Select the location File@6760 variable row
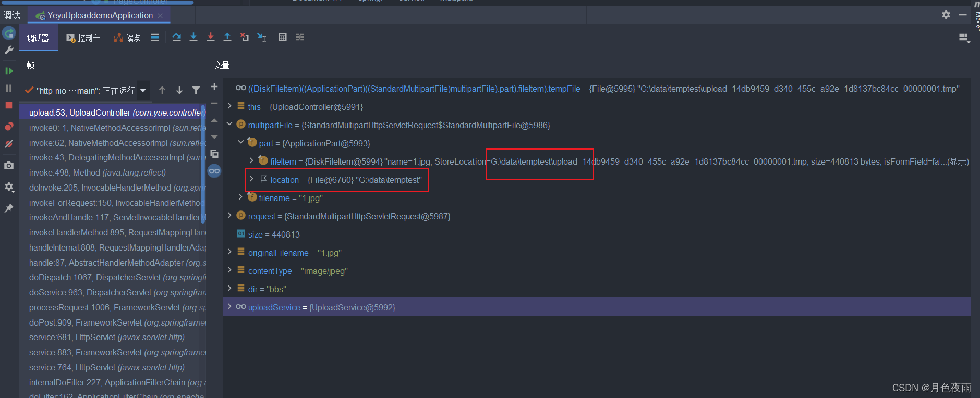Screen dimensions: 980x398 click(x=597, y=180)
